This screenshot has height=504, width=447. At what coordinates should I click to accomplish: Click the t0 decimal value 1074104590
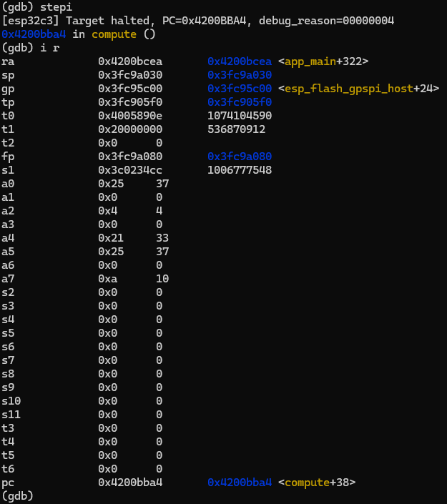(x=239, y=116)
